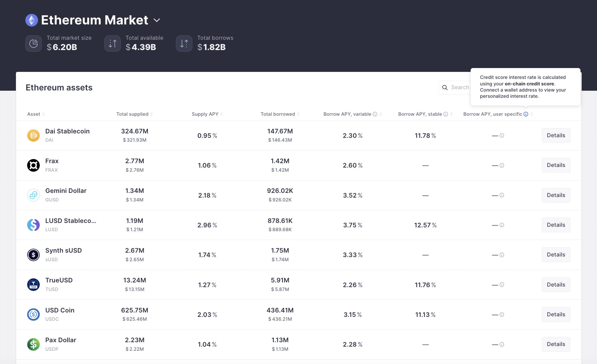
Task: Select the Dai Stablecoin asset name
Action: click(67, 131)
